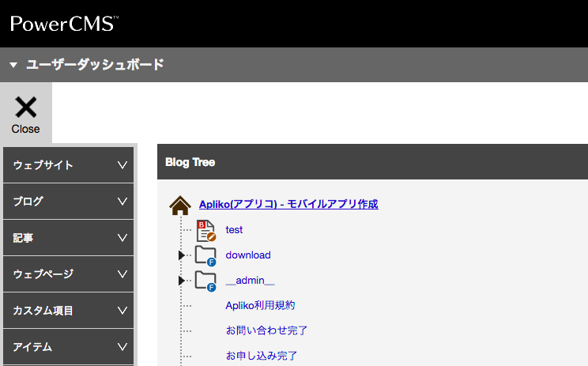Click the blog document icon beside test
The height and width of the screenshot is (366, 588).
point(205,230)
